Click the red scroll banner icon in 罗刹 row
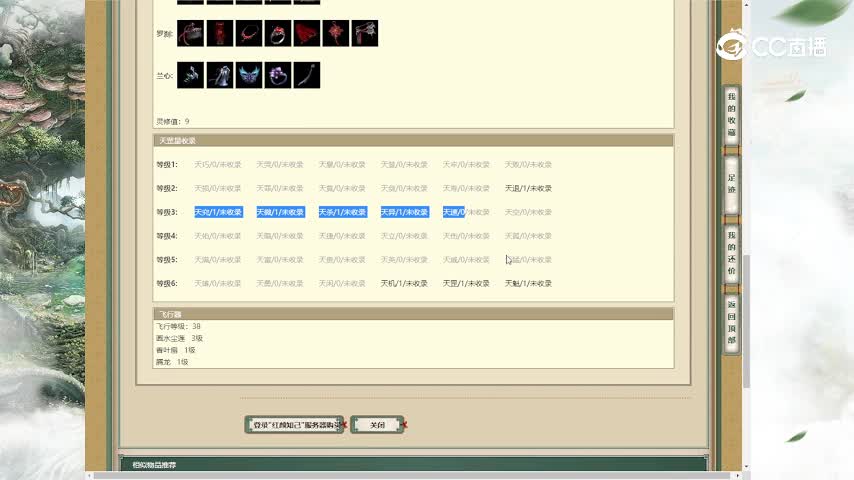The width and height of the screenshot is (854, 480). coord(220,33)
